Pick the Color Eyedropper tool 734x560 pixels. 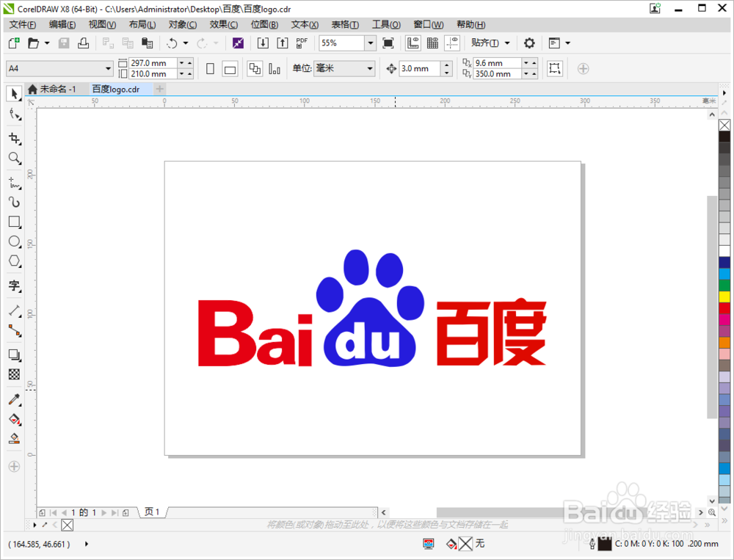pos(14,400)
